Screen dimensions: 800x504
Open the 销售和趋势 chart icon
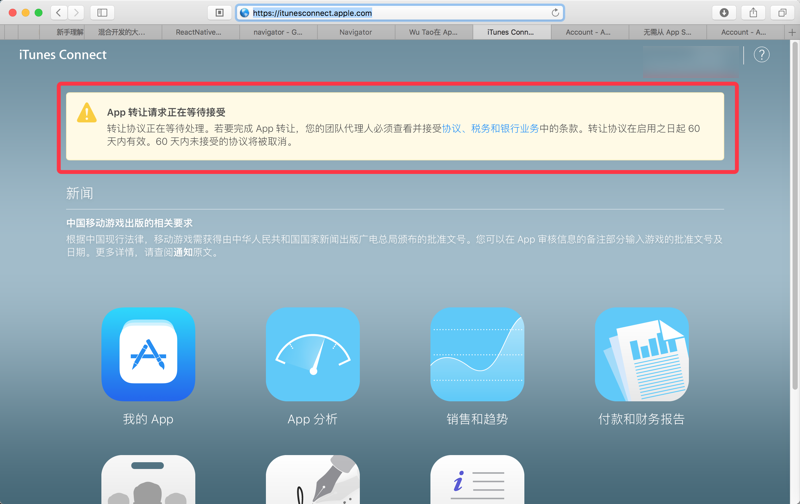coord(477,354)
